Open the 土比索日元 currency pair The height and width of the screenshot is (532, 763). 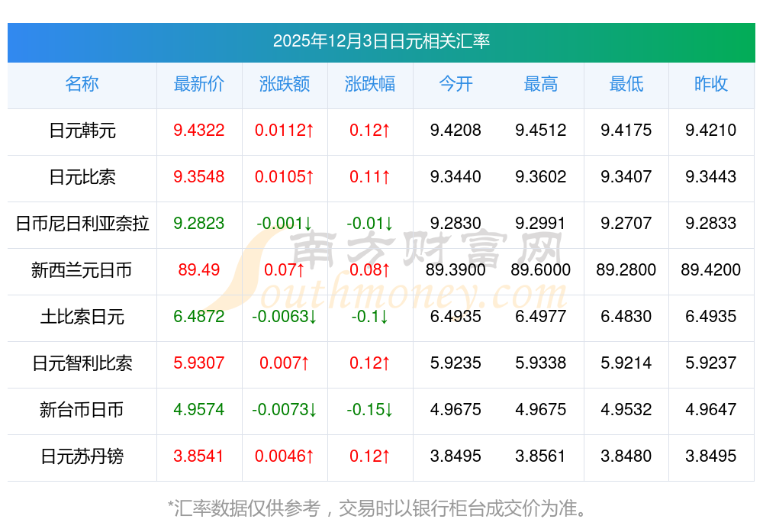click(x=82, y=317)
